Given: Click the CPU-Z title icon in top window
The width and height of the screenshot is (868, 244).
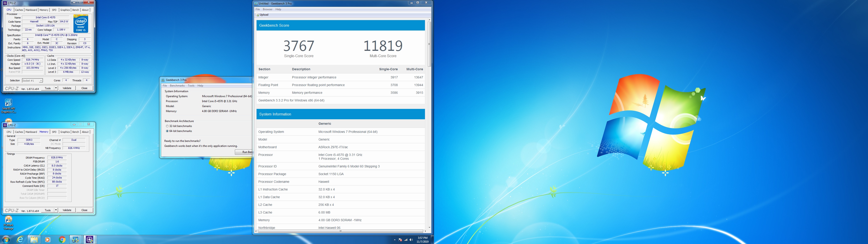Looking at the screenshot, I should 5,3.
